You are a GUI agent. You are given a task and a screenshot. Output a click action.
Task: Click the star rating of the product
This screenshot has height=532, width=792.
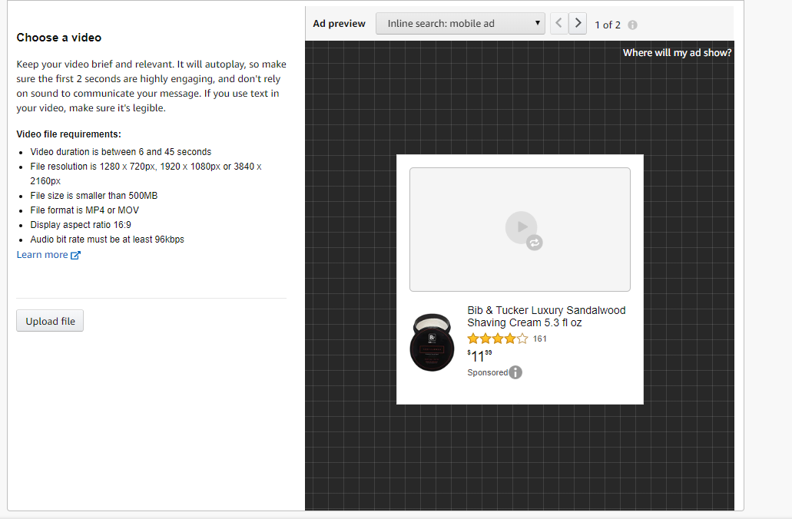click(498, 339)
